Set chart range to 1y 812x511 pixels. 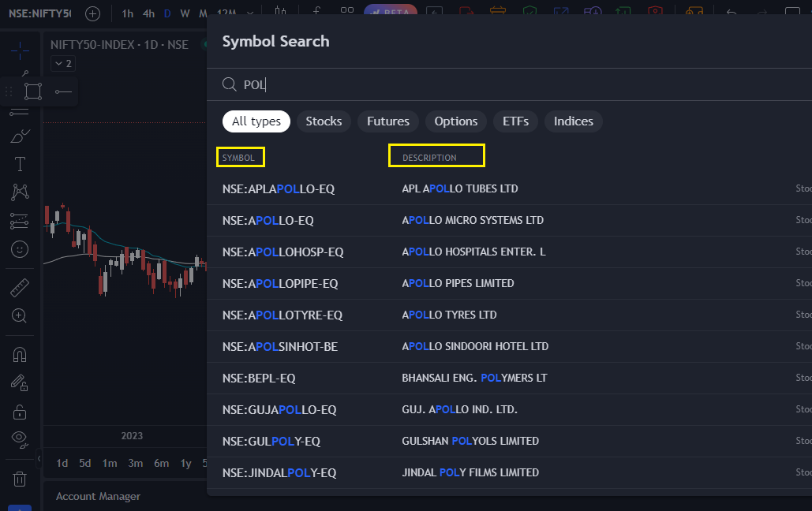pos(186,463)
